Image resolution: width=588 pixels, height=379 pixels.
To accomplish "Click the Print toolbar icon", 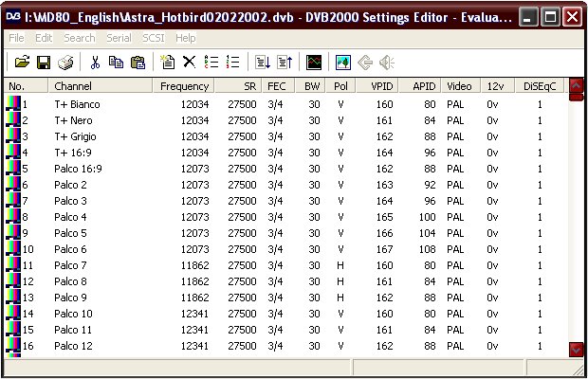I will pos(65,63).
